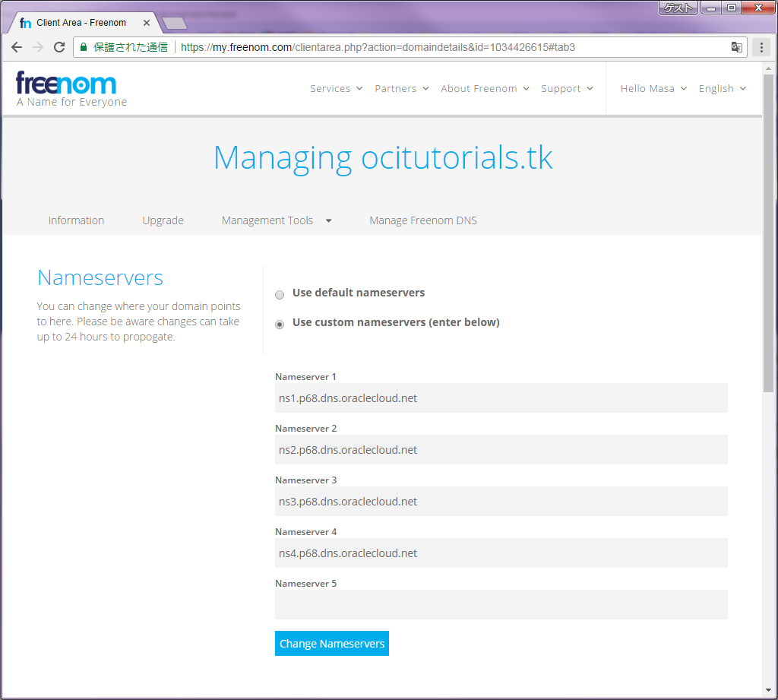This screenshot has width=778, height=700.
Task: Click the secure padlock icon
Action: pyautogui.click(x=84, y=47)
